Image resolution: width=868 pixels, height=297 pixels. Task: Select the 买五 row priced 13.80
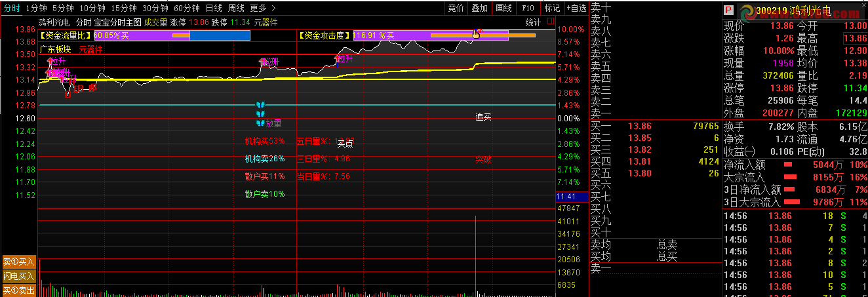pos(654,173)
